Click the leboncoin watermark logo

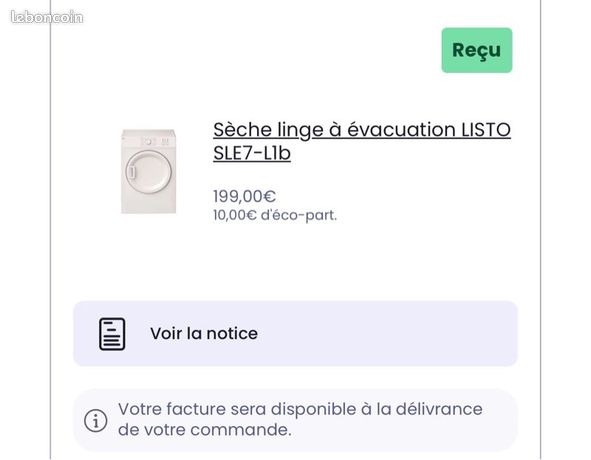[47, 17]
